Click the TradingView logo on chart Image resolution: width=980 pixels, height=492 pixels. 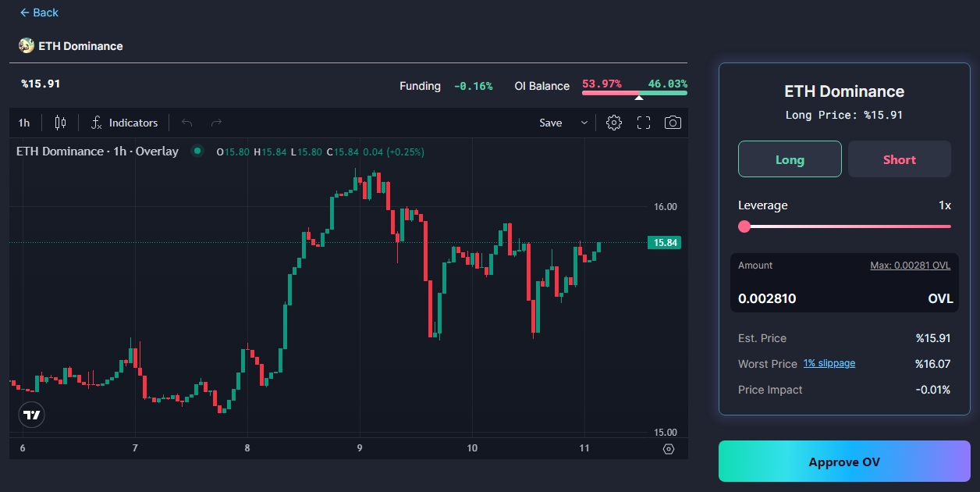pyautogui.click(x=31, y=415)
